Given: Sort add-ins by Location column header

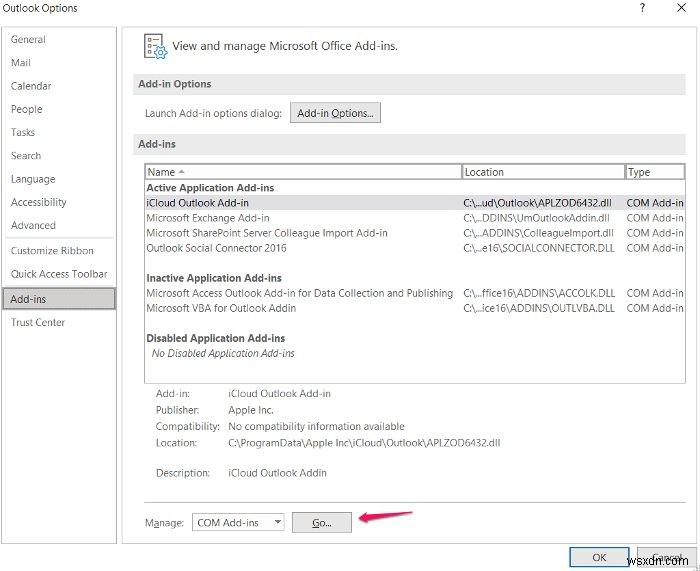Looking at the screenshot, I should [x=543, y=172].
